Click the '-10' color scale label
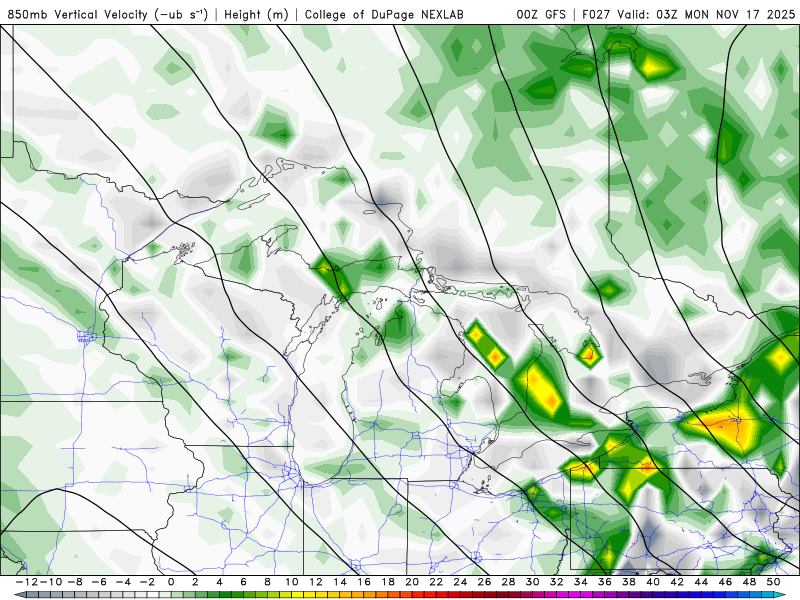Screen dimensions: 800x600 coord(50,582)
